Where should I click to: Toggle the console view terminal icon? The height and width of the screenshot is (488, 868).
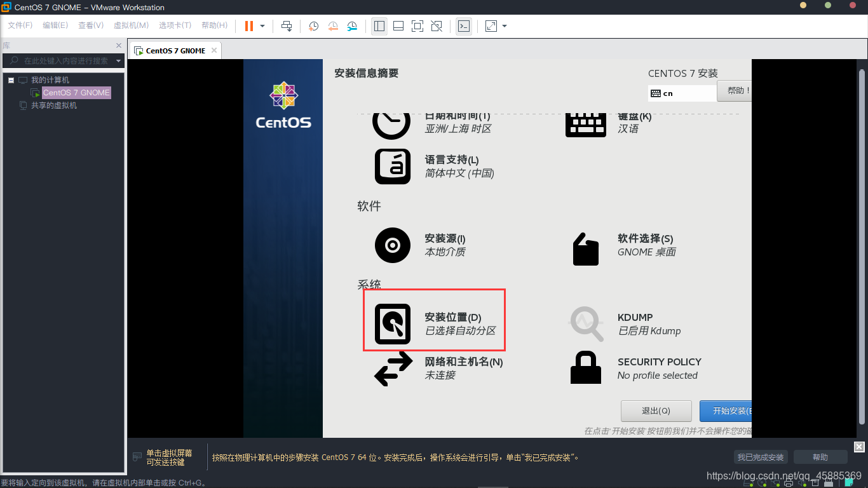click(464, 26)
